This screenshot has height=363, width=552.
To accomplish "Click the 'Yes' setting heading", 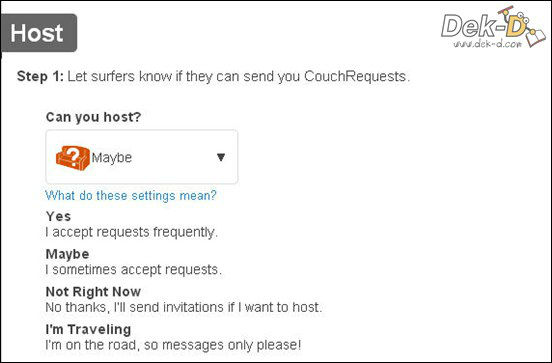I will (x=58, y=216).
